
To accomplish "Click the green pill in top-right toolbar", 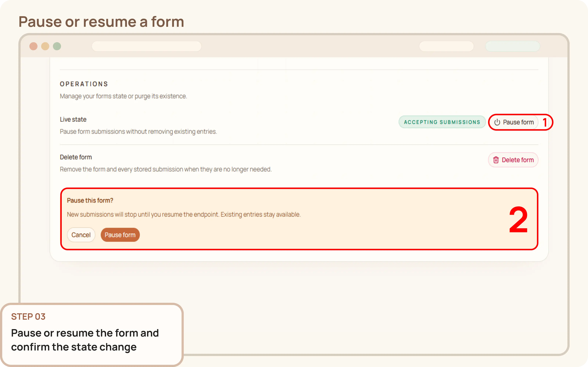I will 512,46.
